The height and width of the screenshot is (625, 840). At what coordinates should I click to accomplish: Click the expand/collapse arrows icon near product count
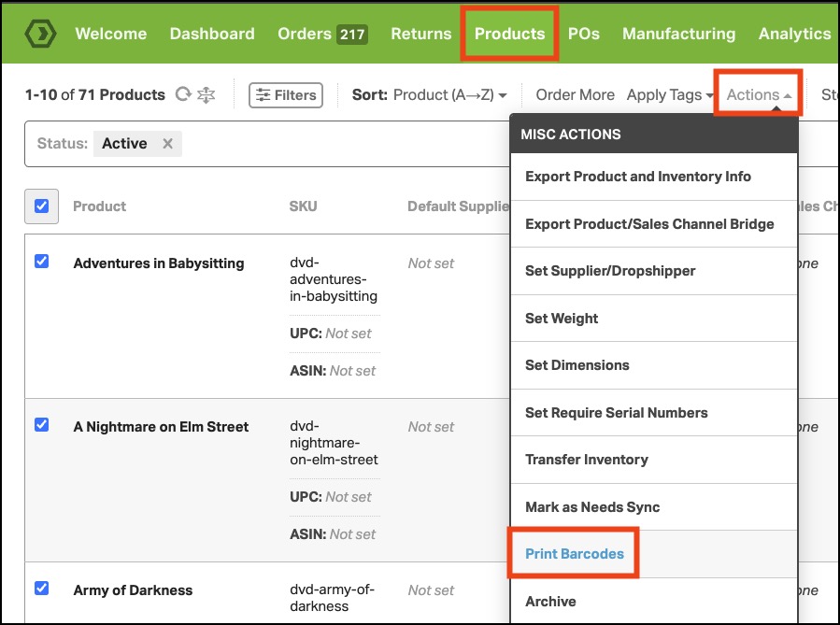206,94
